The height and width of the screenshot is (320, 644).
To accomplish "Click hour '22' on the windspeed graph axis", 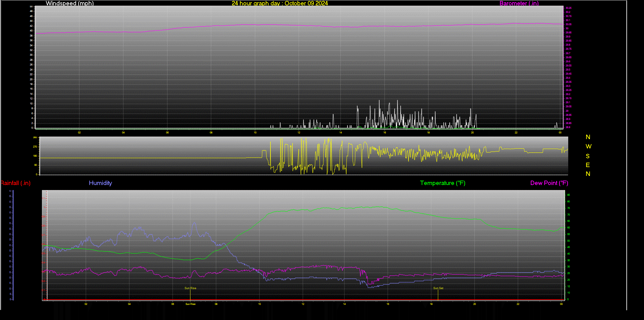I will [x=516, y=132].
